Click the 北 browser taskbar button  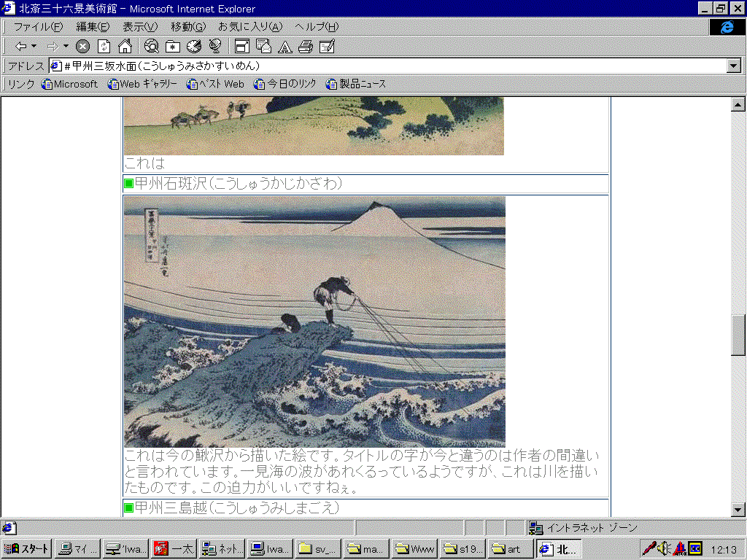coord(559,549)
